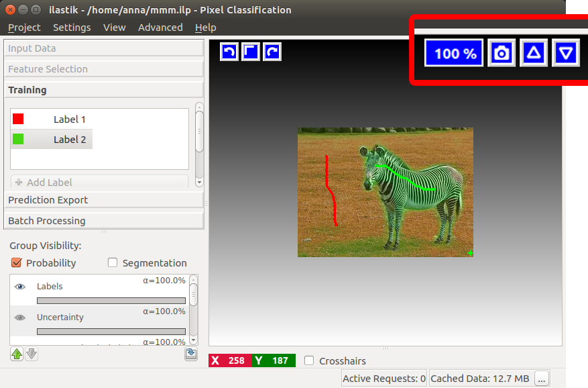Click the square axis-swap icon between rotate buttons

[250, 52]
